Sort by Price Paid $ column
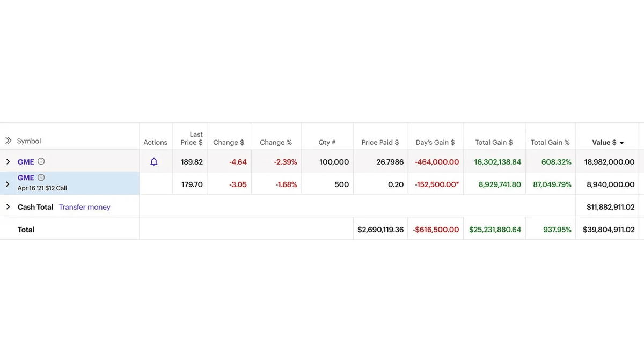Image resolution: width=644 pixels, height=362 pixels. [380, 143]
